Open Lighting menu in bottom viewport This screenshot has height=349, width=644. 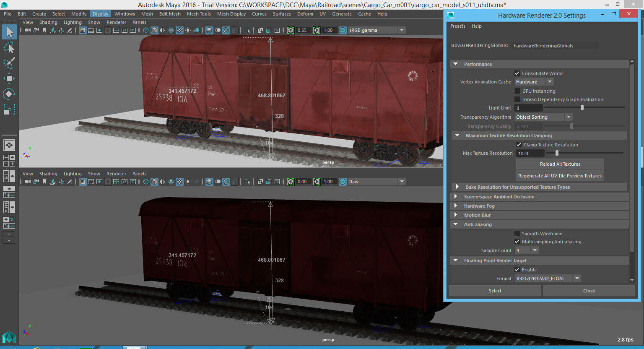tap(73, 174)
